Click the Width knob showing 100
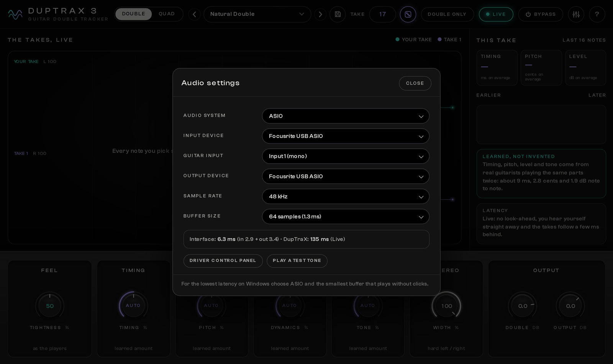Image resolution: width=613 pixels, height=364 pixels. (446, 306)
